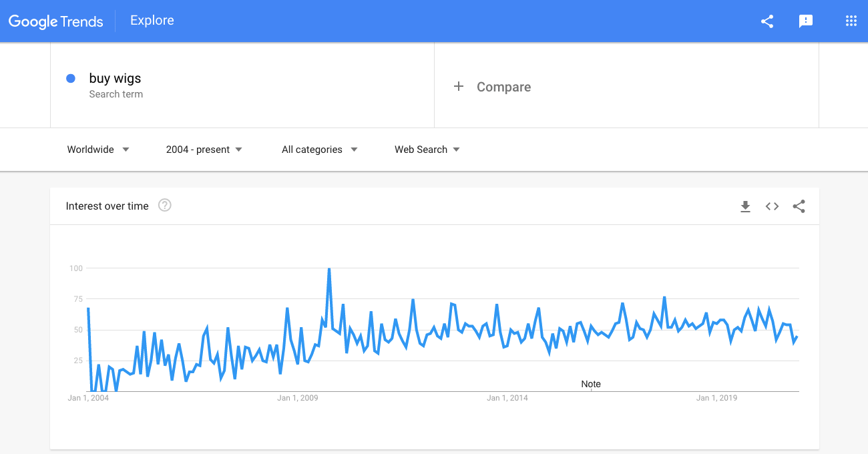Edit the buy wigs search term

click(115, 78)
